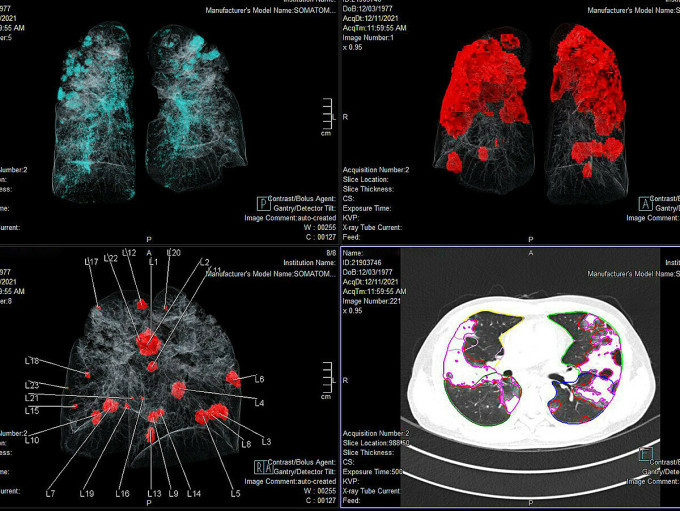Screen dimensions: 680x511
Task: Click the P orientation cube in top-left view
Action: (x=262, y=199)
